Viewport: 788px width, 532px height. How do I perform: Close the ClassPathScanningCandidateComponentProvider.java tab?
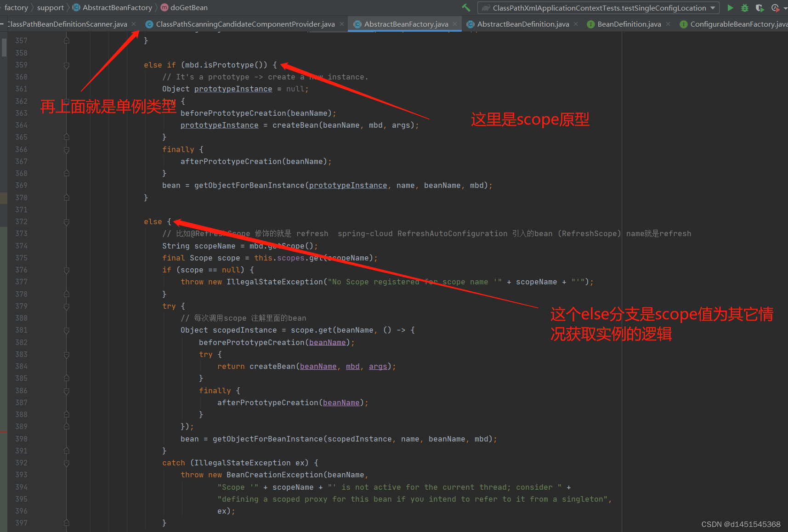[341, 24]
